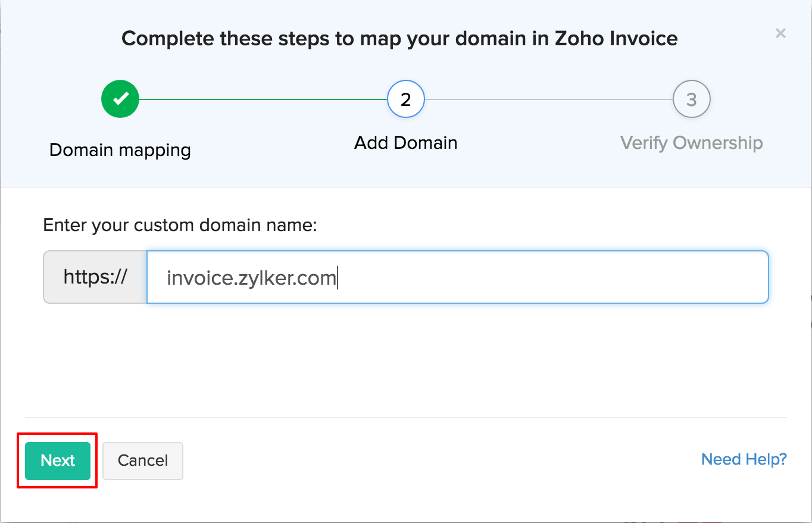This screenshot has width=812, height=523.
Task: Click the step 3 circle indicator
Action: (x=691, y=99)
